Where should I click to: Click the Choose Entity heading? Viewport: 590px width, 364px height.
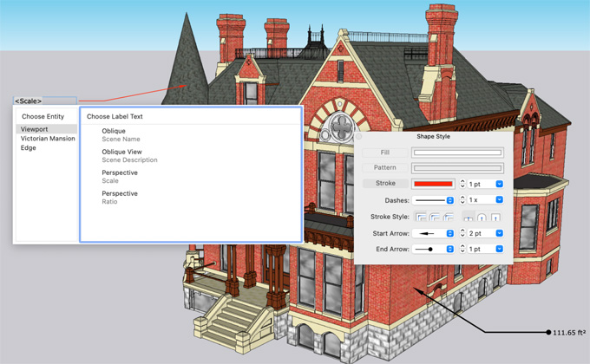[x=43, y=117]
